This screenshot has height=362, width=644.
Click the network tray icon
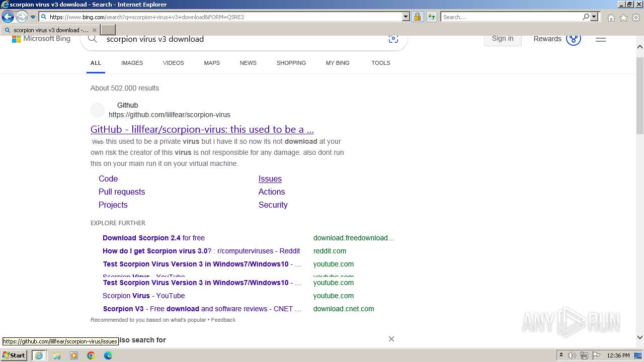(584, 355)
